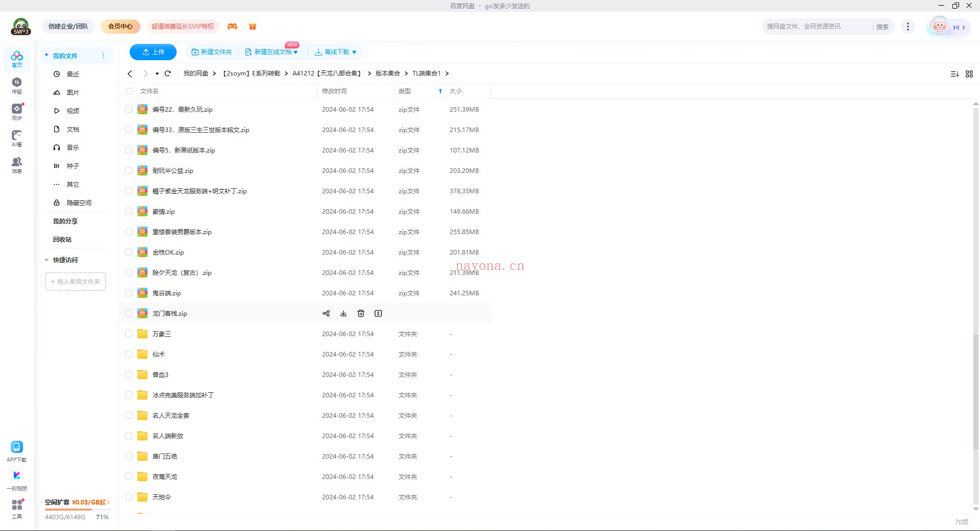Image resolution: width=980 pixels, height=531 pixels.
Task: Open the Tools (工具) icon
Action: pos(17,509)
